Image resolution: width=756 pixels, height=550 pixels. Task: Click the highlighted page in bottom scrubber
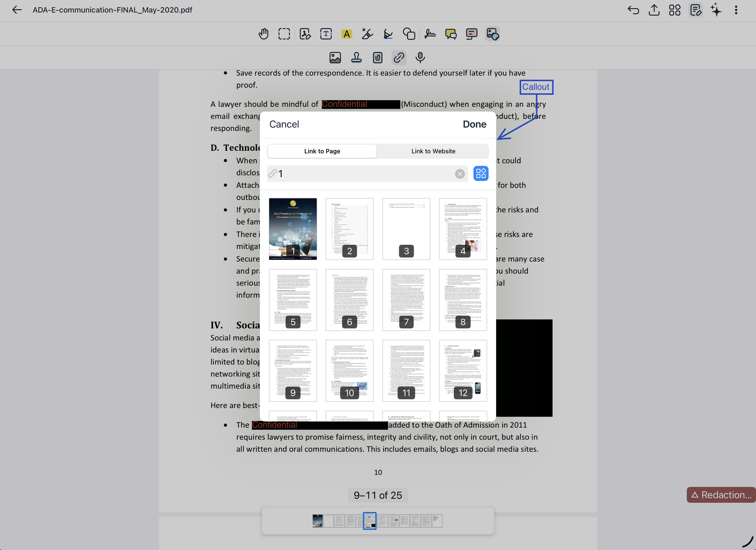[x=369, y=521]
